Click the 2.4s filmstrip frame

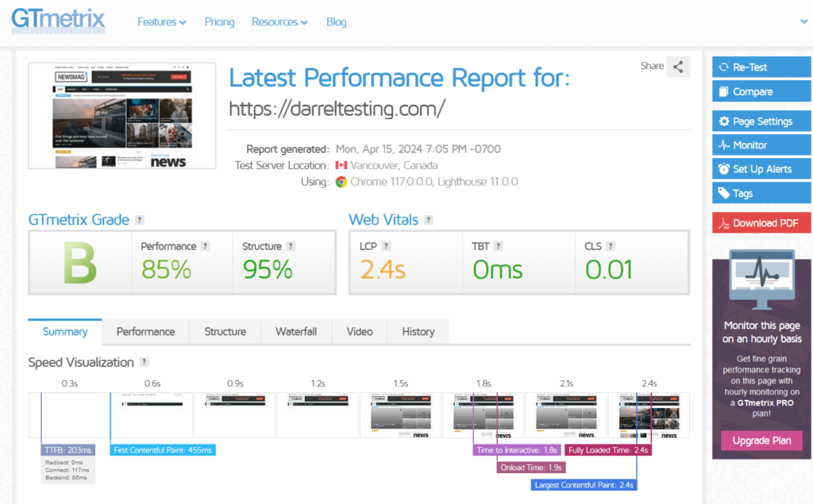coord(649,415)
